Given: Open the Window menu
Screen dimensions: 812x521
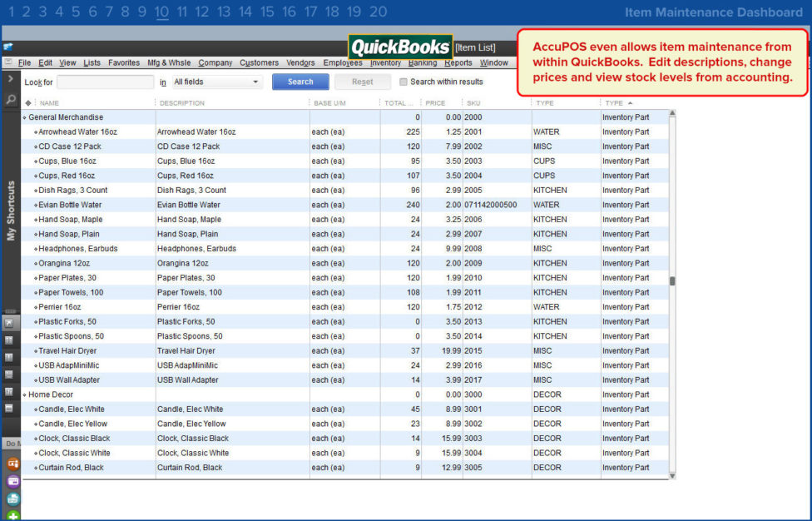Looking at the screenshot, I should pos(493,62).
